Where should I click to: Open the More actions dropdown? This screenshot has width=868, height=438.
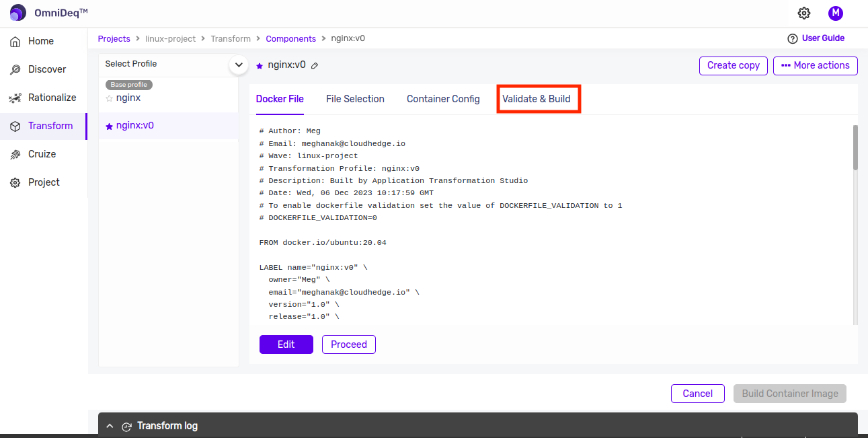[816, 65]
